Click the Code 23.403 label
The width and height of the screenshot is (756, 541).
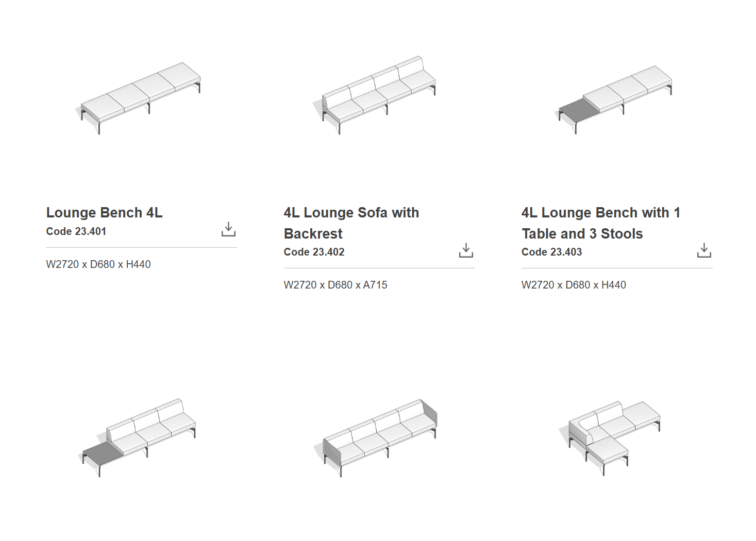pos(551,252)
